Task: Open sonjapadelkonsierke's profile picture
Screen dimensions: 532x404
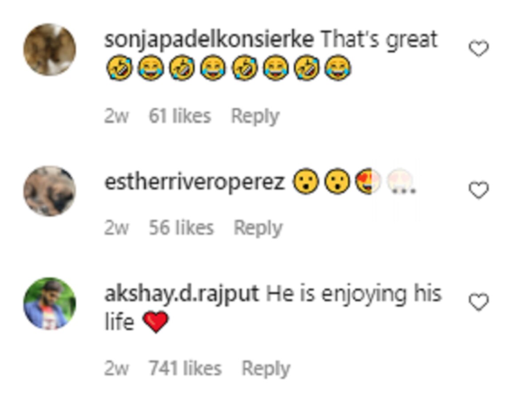Action: pos(50,49)
